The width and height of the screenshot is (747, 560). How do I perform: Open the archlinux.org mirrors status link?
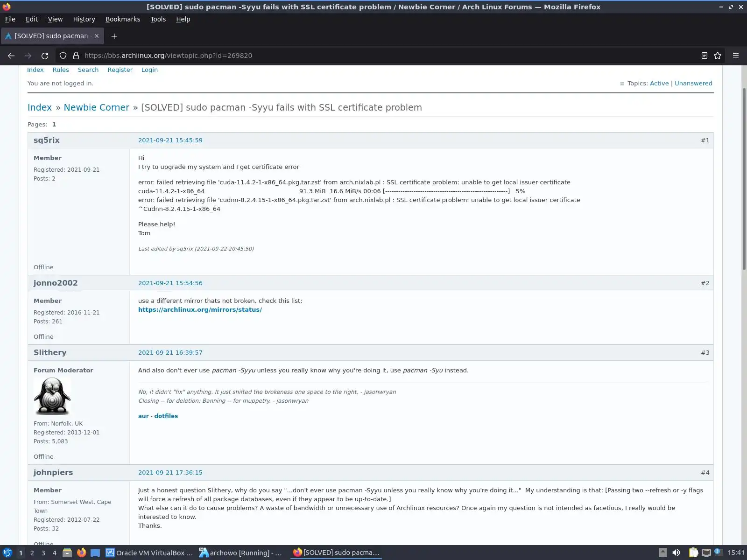coord(200,310)
